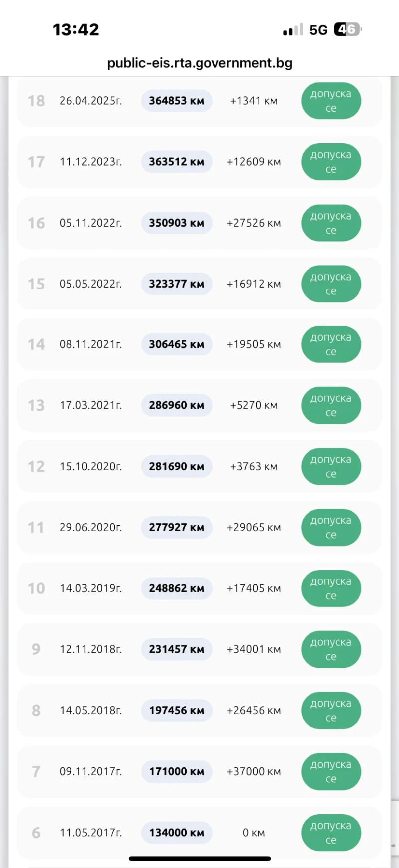Click the status badge for 29.06.2020
The width and height of the screenshot is (399, 868).
[331, 528]
